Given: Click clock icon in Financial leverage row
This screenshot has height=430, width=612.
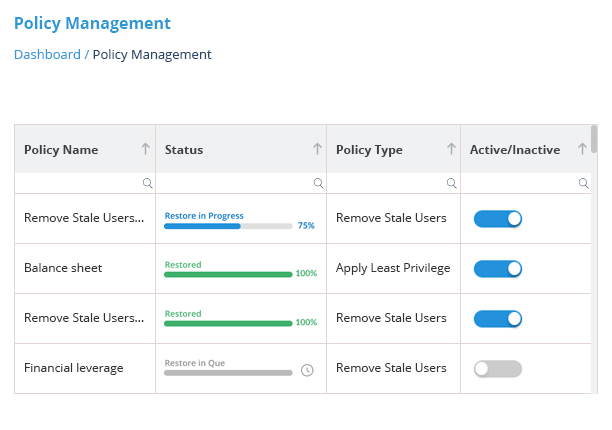Looking at the screenshot, I should coord(307,370).
